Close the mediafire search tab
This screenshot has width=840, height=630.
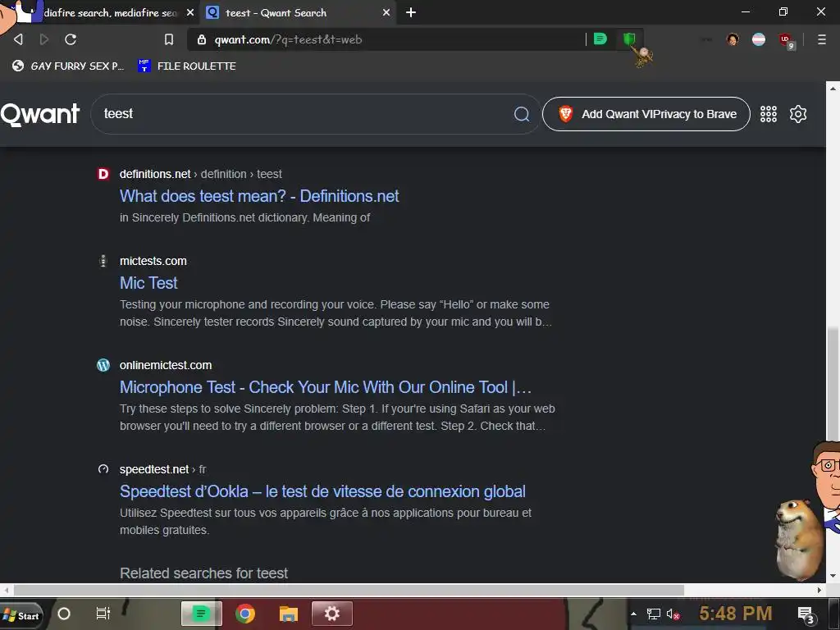[190, 12]
